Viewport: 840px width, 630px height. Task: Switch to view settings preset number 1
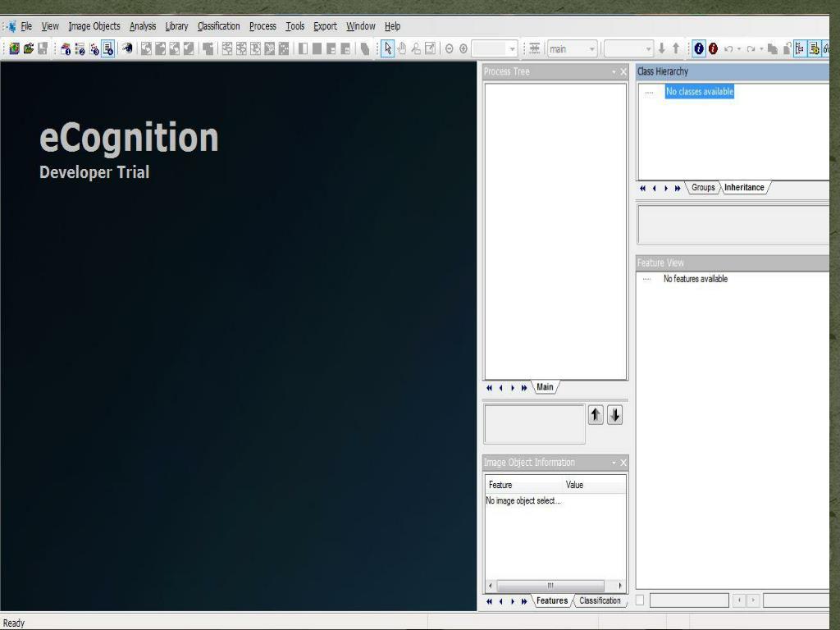pos(66,48)
